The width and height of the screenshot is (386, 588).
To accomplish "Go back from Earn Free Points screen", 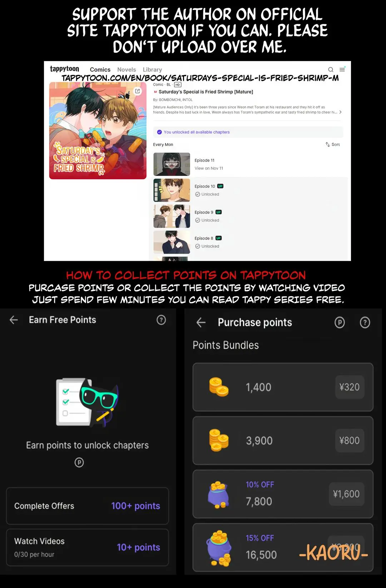I will coord(14,320).
